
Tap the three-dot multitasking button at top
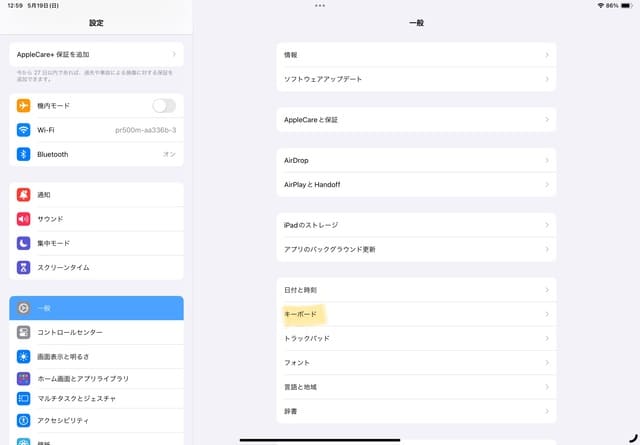[x=320, y=6]
